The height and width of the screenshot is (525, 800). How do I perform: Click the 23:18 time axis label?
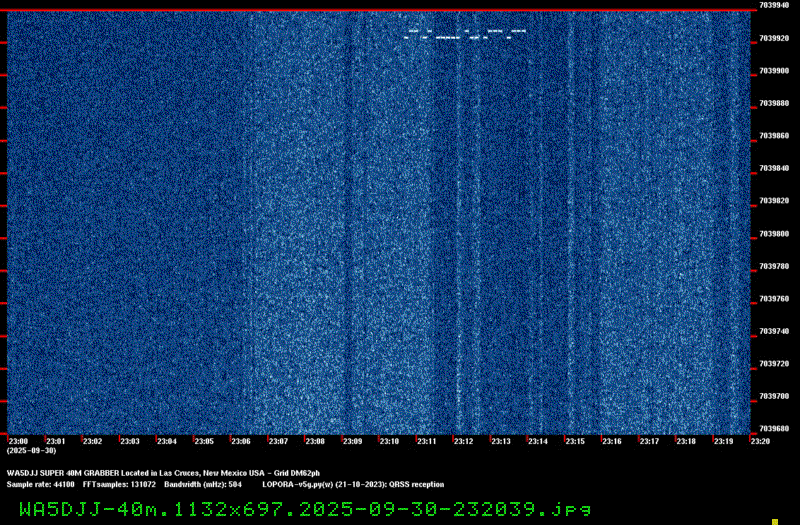(x=686, y=441)
